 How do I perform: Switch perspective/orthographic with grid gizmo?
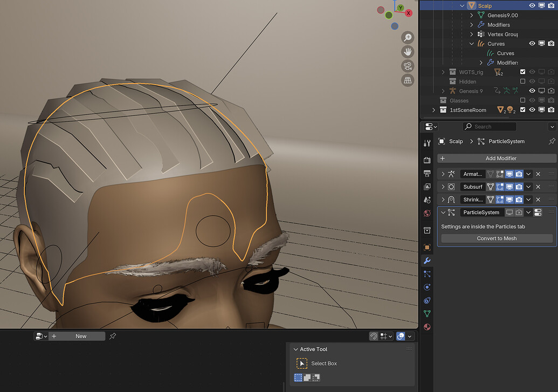(x=408, y=80)
